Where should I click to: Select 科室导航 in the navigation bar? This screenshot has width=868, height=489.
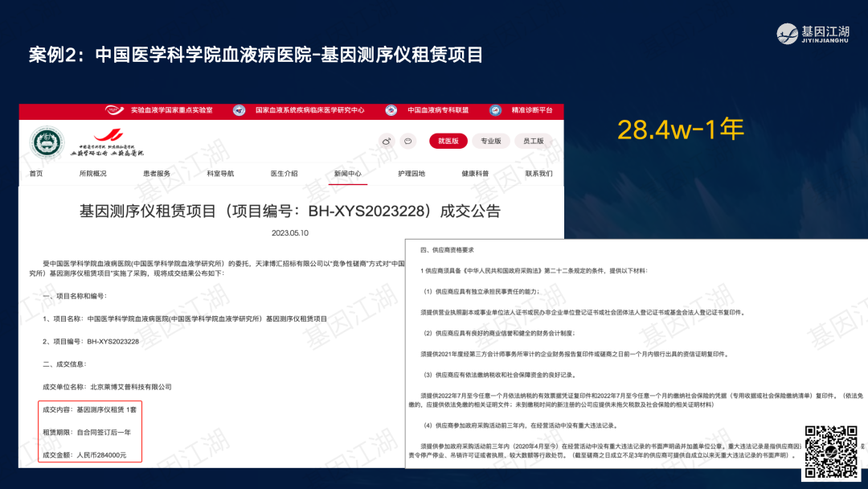click(220, 174)
